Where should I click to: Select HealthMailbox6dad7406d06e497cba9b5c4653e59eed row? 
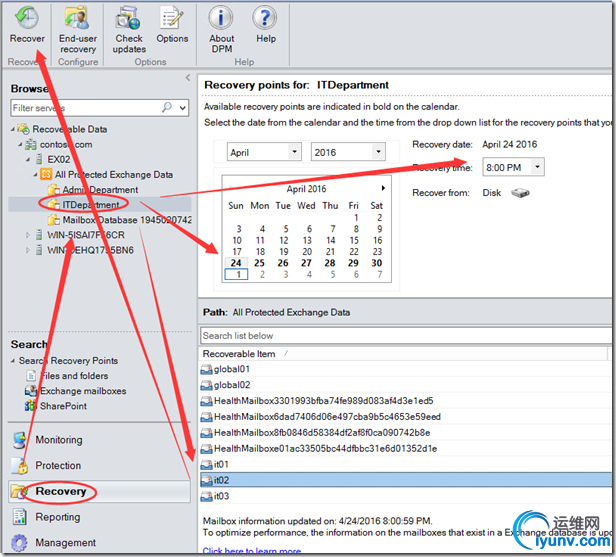406,416
